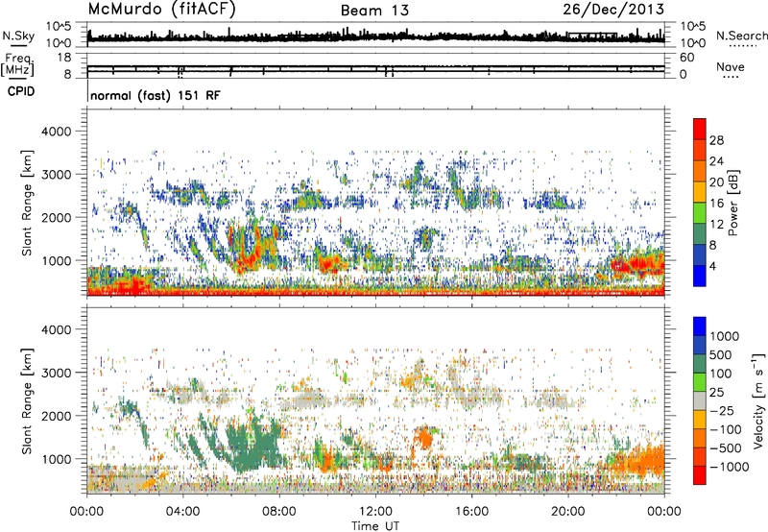Click the '-500' velocity colorbar tick label

point(725,448)
